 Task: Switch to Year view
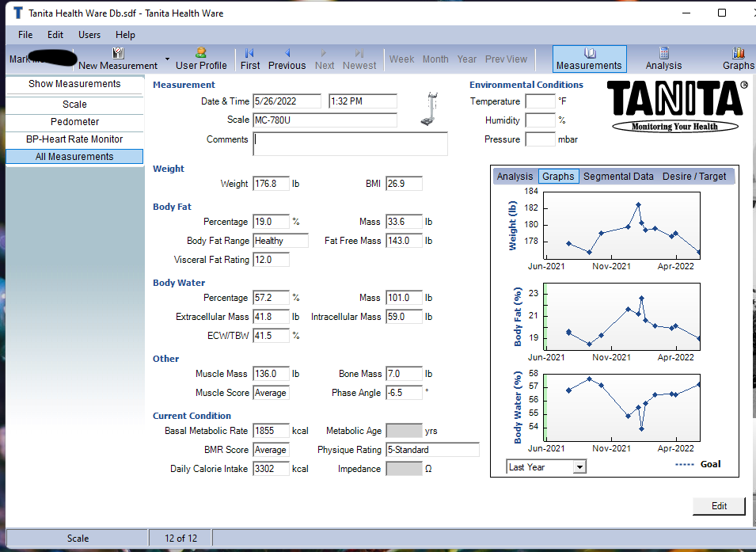click(467, 59)
